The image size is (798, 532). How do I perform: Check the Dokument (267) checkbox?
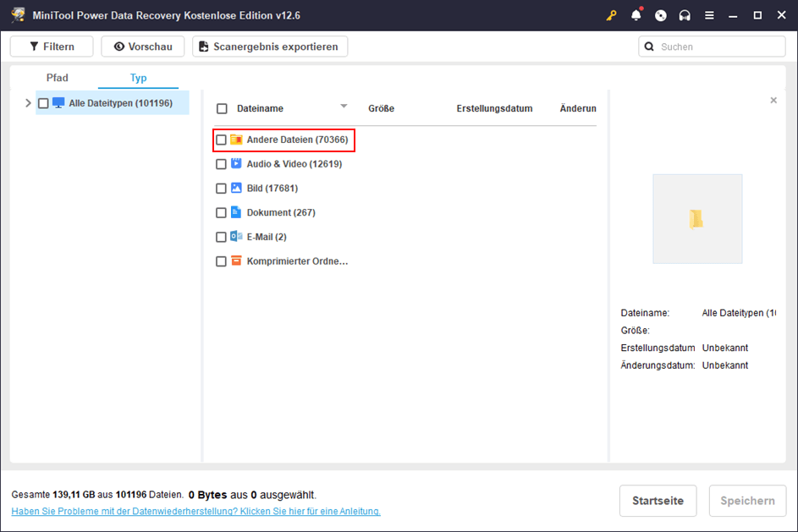[221, 212]
